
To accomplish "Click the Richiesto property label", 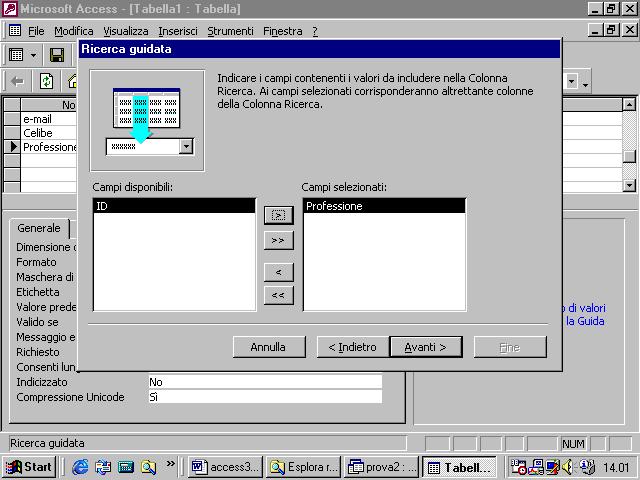I will click(x=38, y=352).
